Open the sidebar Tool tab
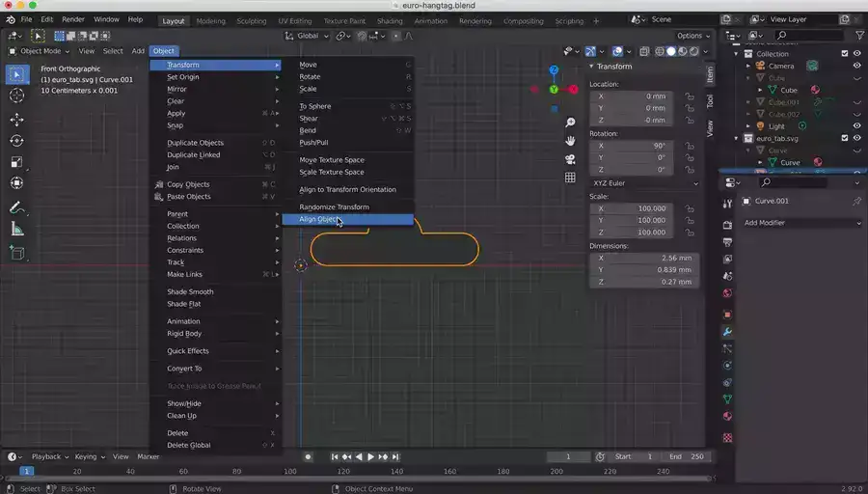 (710, 101)
